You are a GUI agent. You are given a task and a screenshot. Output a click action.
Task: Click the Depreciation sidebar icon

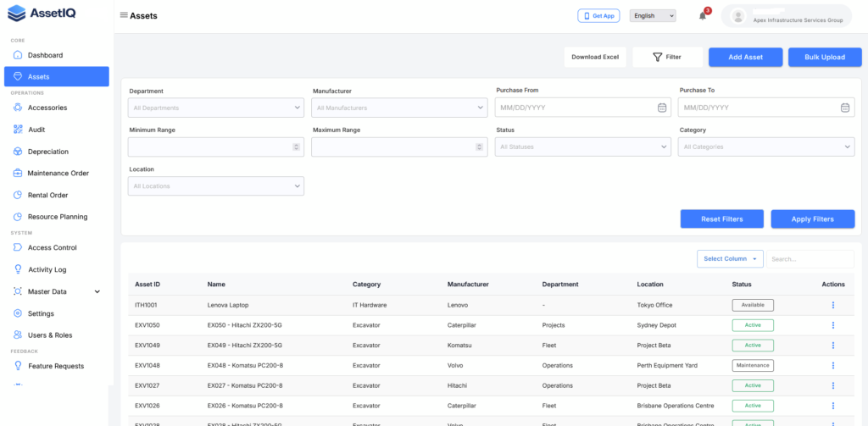18,151
